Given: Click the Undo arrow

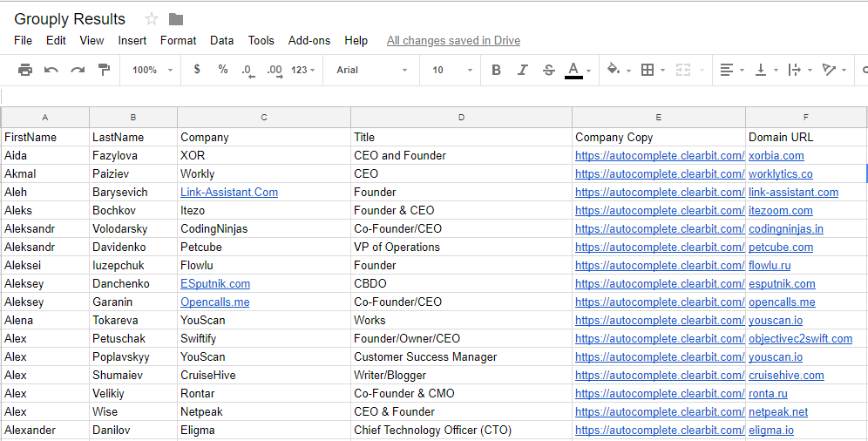Looking at the screenshot, I should [x=51, y=70].
